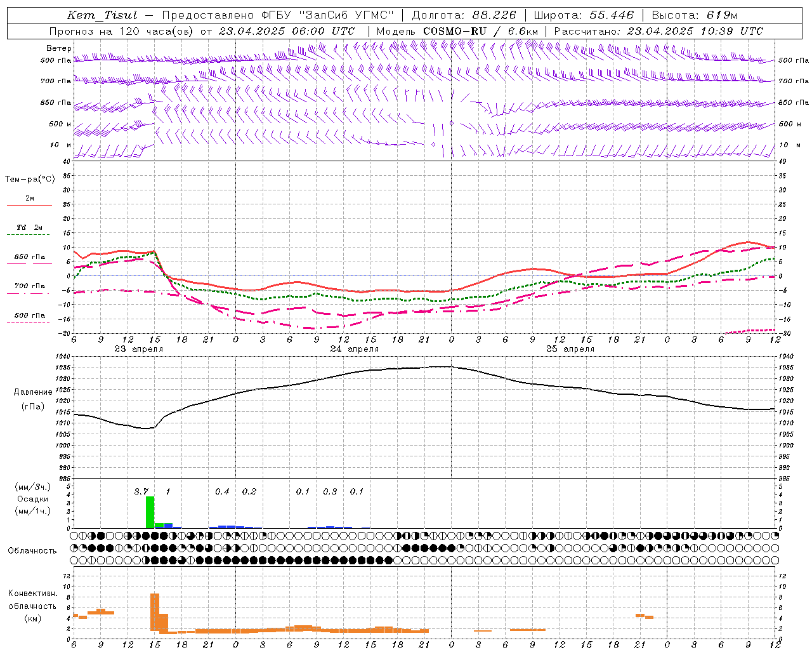Select the elevation text Высота: 619м
The image size is (812, 650).
[x=695, y=15]
